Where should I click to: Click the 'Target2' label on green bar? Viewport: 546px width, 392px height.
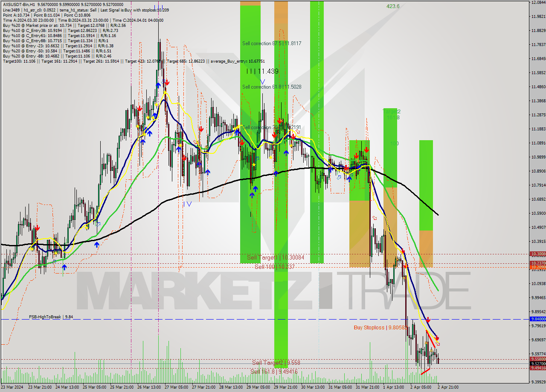(x=391, y=111)
